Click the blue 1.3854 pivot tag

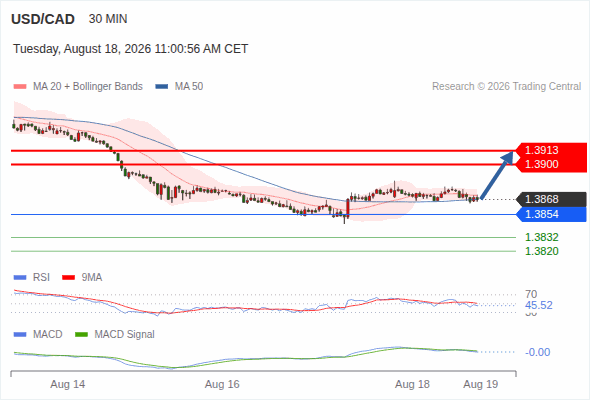pyautogui.click(x=551, y=214)
